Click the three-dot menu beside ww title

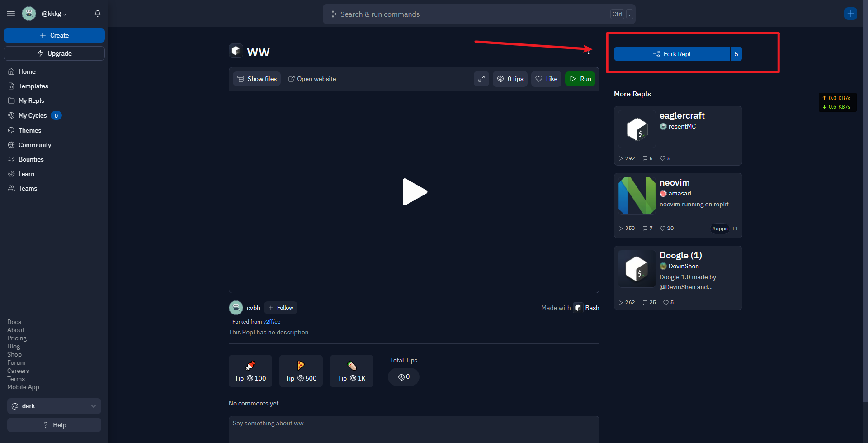(x=589, y=52)
